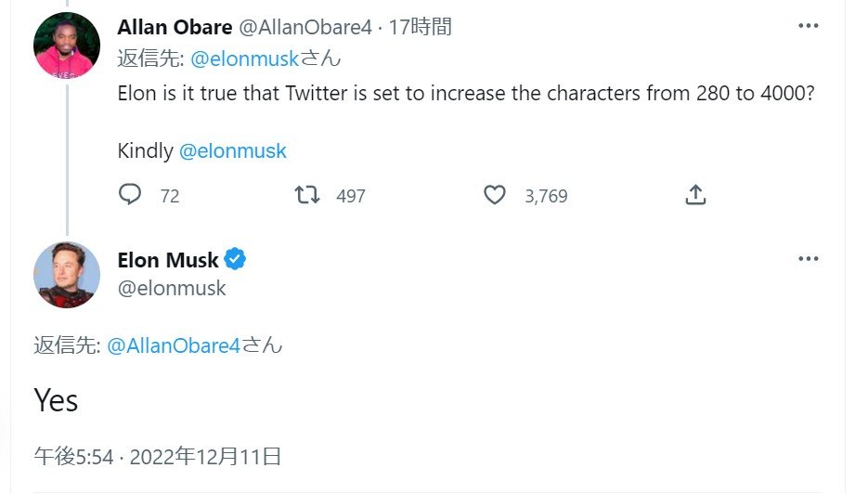Click @elonmusk mention after Kindly
868x494 pixels.
coord(232,150)
